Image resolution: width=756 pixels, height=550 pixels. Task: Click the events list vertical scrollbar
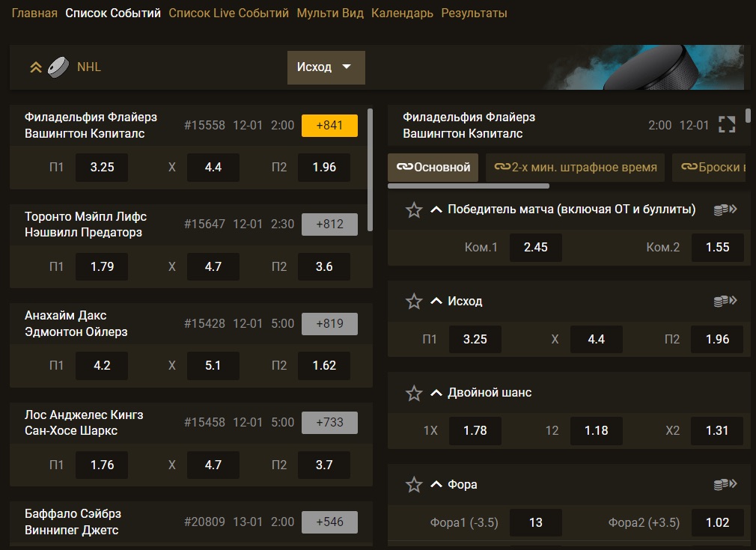[x=371, y=170]
